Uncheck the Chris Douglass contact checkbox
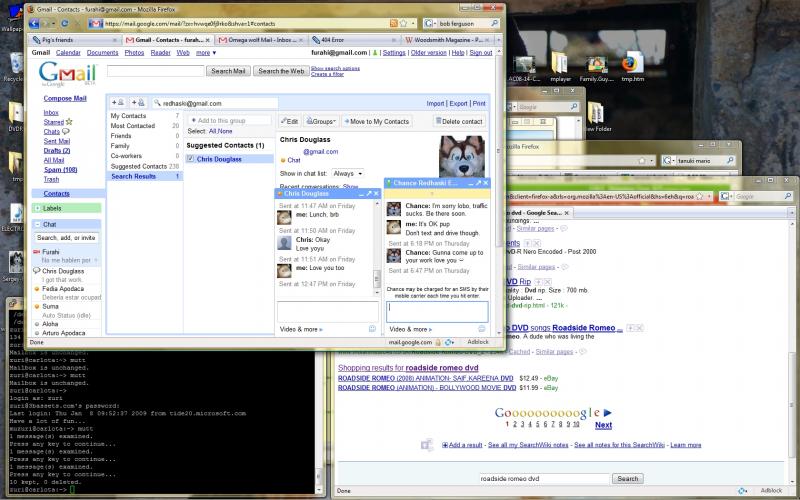The width and height of the screenshot is (800, 500). coord(191,159)
